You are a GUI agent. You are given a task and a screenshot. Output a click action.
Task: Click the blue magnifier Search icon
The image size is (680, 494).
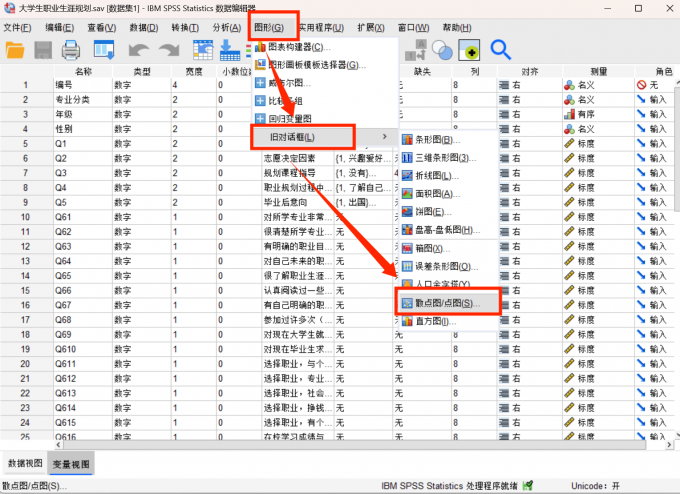(500, 50)
